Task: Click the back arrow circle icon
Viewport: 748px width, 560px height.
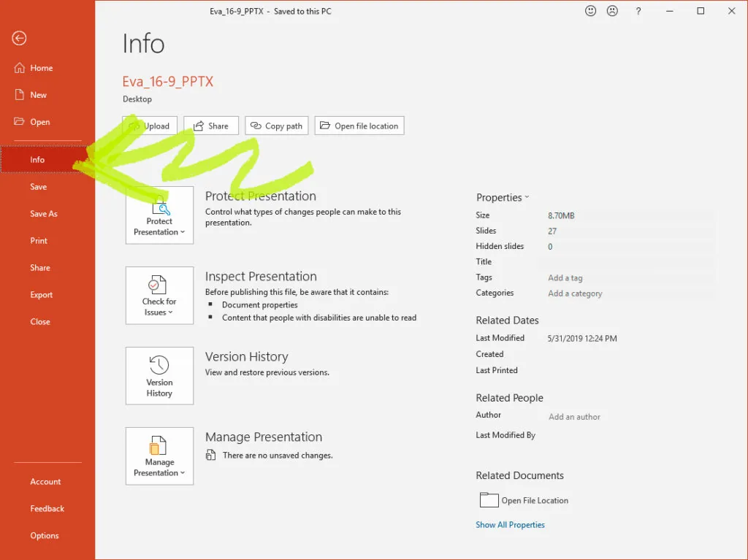Action: point(19,38)
